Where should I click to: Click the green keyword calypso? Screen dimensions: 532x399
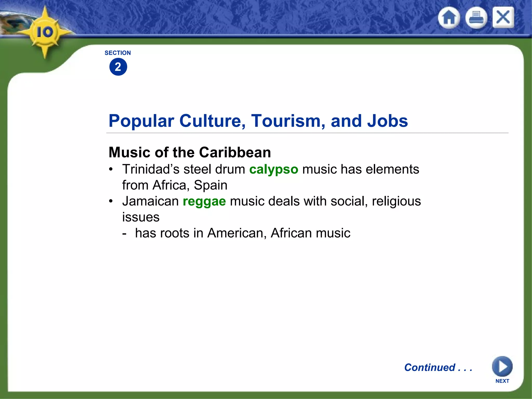pyautogui.click(x=274, y=170)
